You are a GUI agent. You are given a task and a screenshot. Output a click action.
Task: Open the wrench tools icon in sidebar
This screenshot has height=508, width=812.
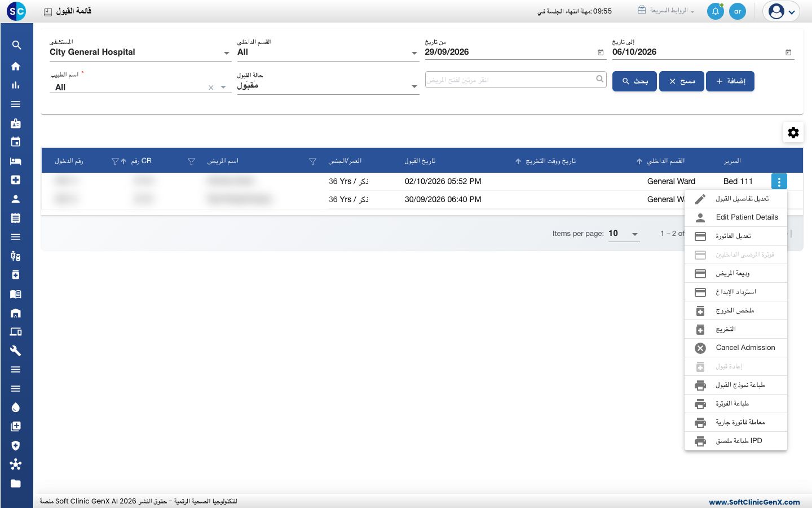click(x=16, y=351)
